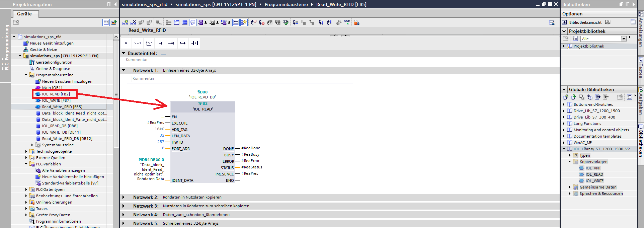Open the Bibliotheksansicht library view
The width and height of the screenshot is (644, 228).
[585, 22]
